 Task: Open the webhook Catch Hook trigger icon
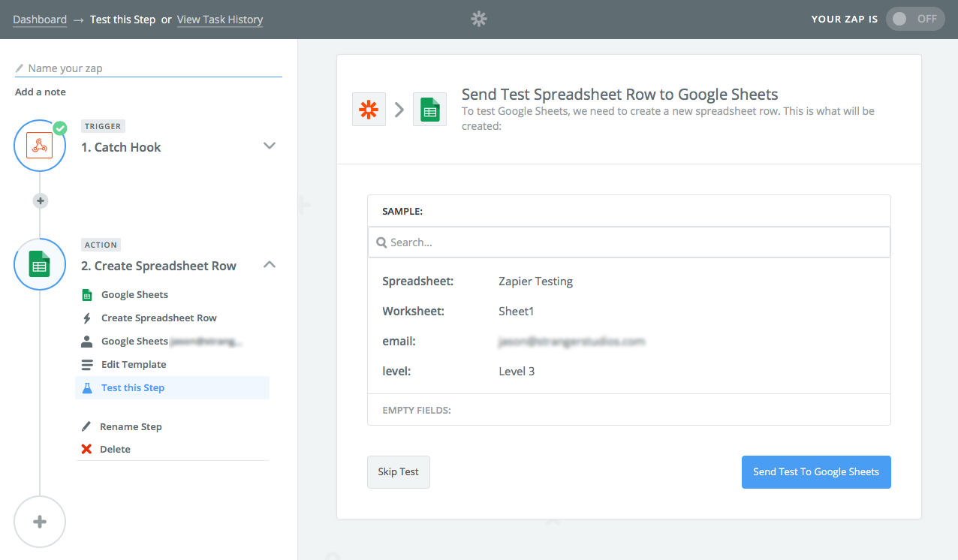click(x=40, y=145)
